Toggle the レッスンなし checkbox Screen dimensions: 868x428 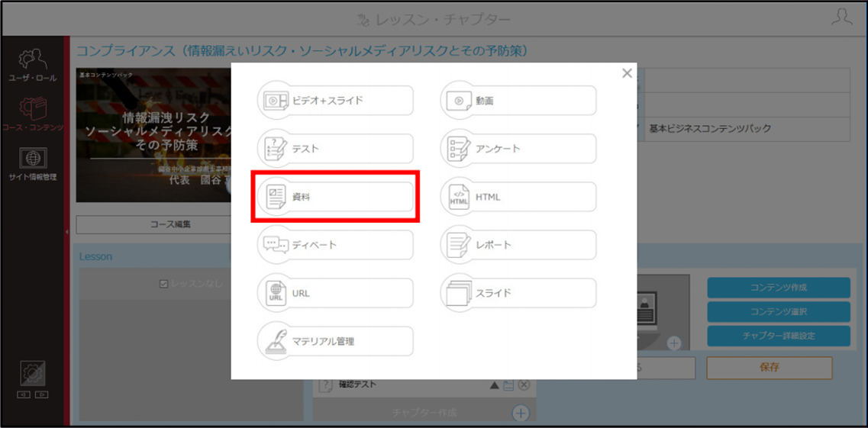click(163, 285)
